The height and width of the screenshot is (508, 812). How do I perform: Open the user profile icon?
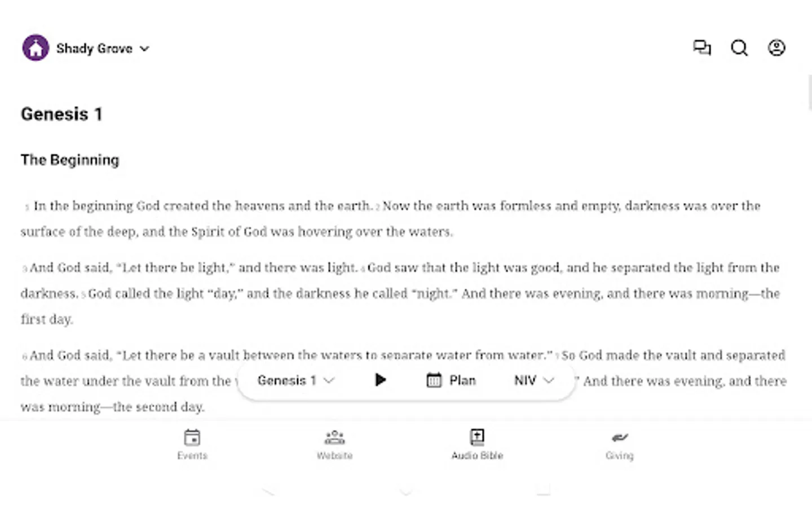click(776, 48)
